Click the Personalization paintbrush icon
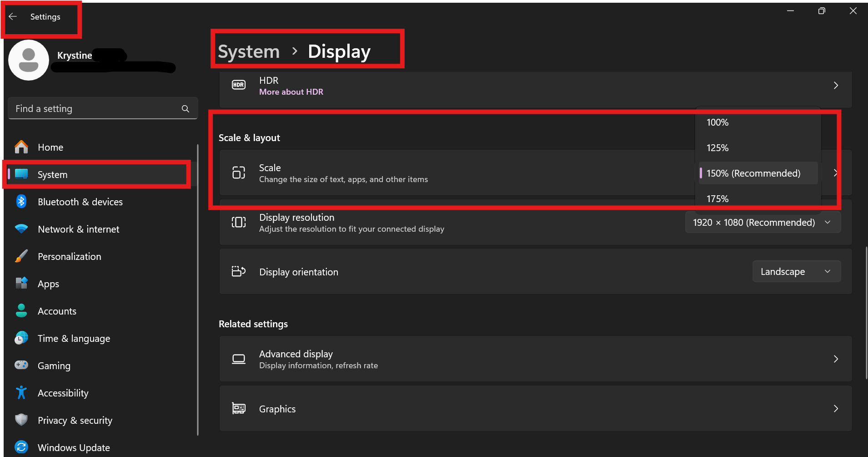Image resolution: width=868 pixels, height=457 pixels. pos(21,256)
